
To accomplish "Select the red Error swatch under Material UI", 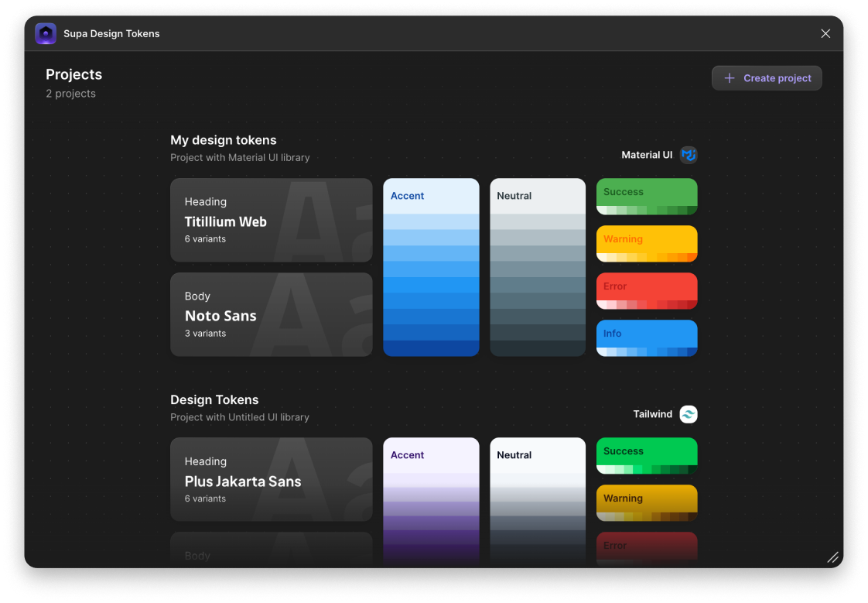I will pyautogui.click(x=647, y=291).
